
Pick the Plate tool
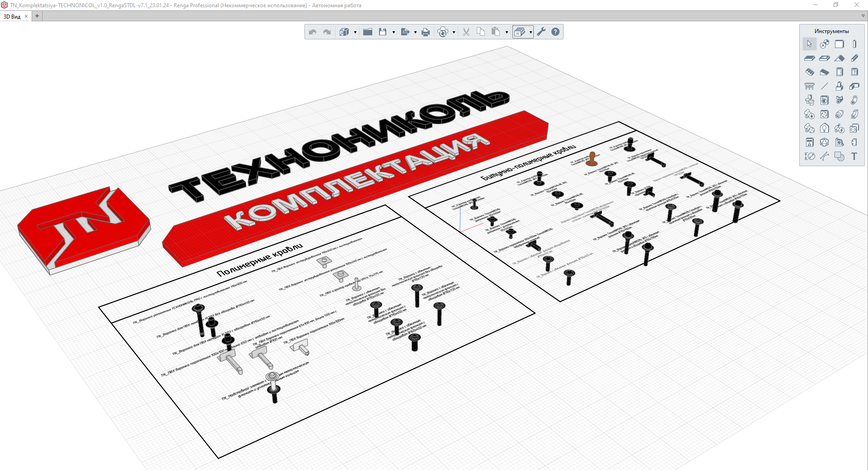(x=854, y=86)
